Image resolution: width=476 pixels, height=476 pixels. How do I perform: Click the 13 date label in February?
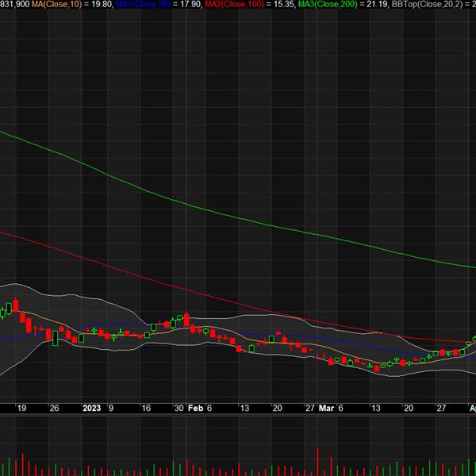coord(244,408)
